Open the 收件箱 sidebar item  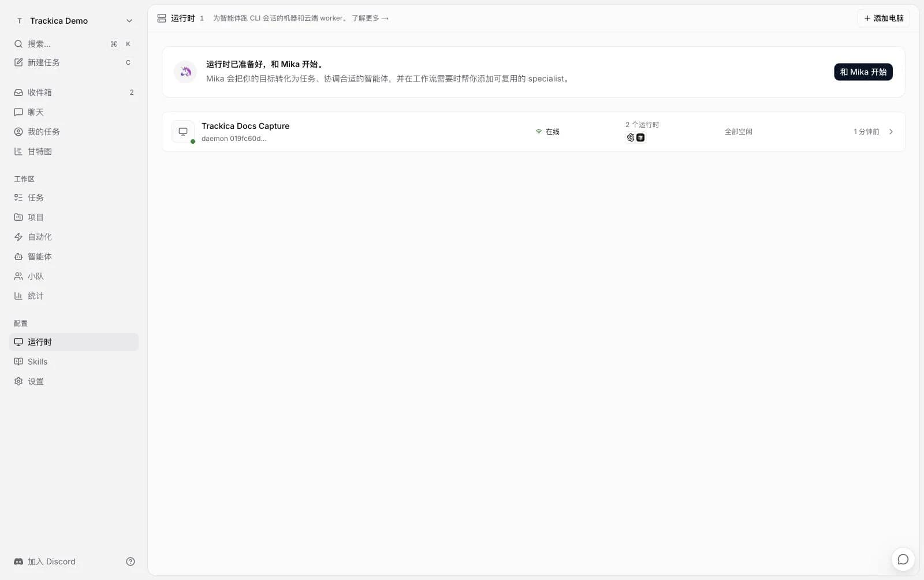[74, 92]
